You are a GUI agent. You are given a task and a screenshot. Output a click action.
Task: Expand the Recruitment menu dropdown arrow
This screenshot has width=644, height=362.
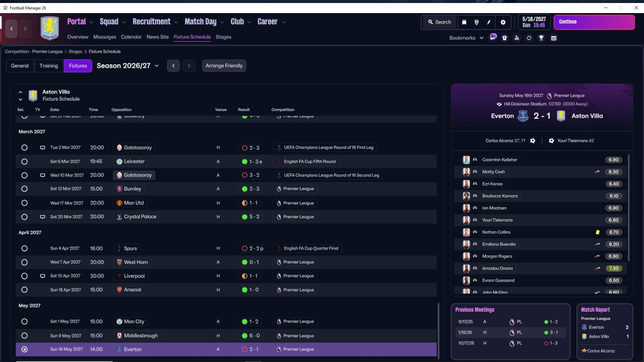pyautogui.click(x=176, y=22)
